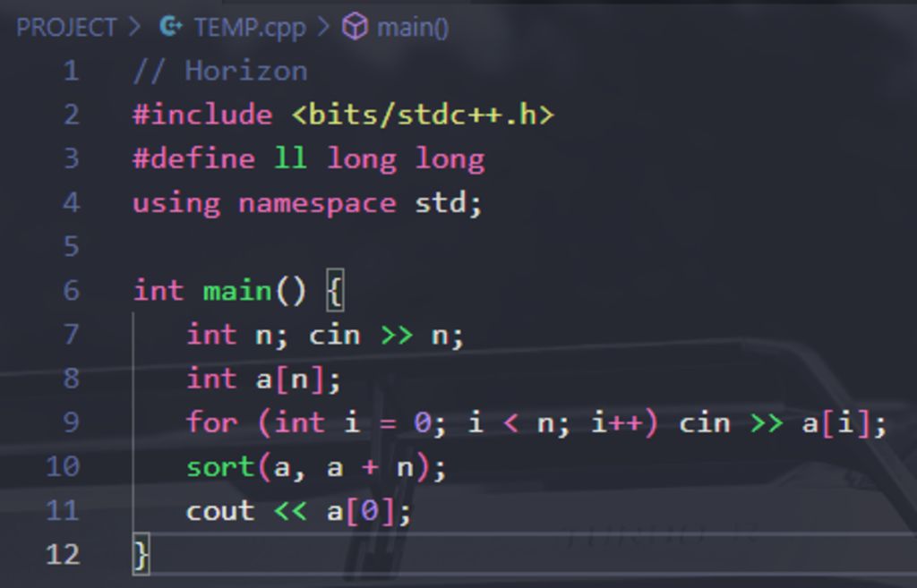Click the '// Horizon' comment text

[220, 72]
